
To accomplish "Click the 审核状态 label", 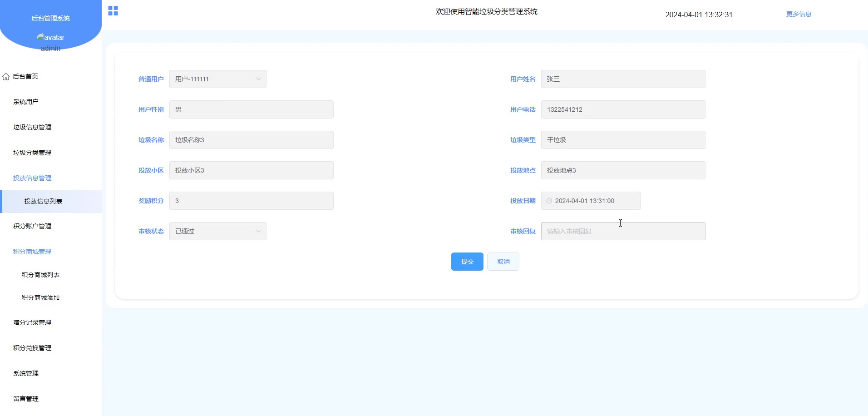I will pos(151,231).
